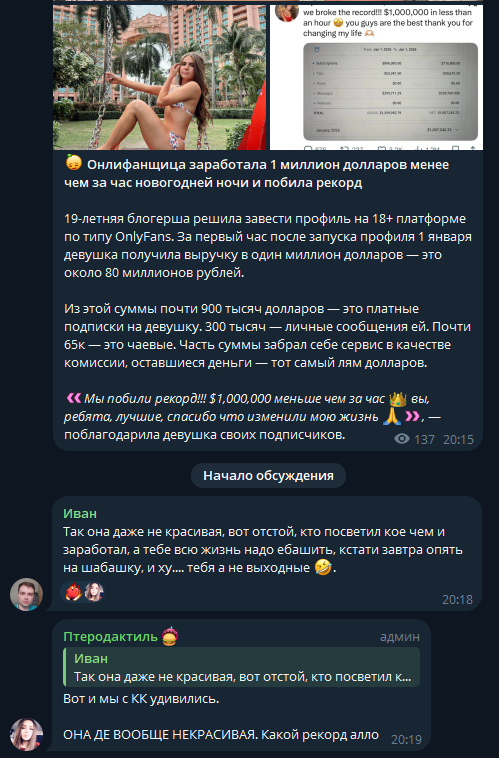Click the 20:18 timestamp on Ivan's comment
This screenshot has width=499, height=758.
(457, 599)
